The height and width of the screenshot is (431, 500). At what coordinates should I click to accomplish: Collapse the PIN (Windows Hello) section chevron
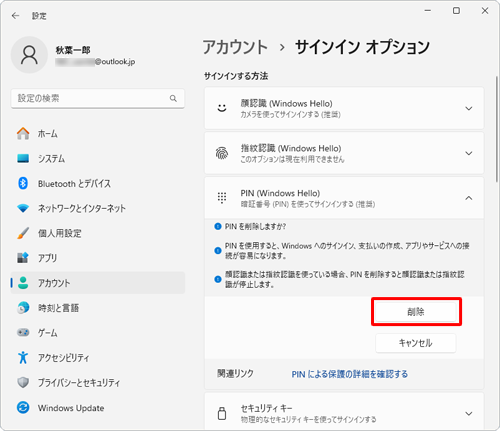[469, 198]
